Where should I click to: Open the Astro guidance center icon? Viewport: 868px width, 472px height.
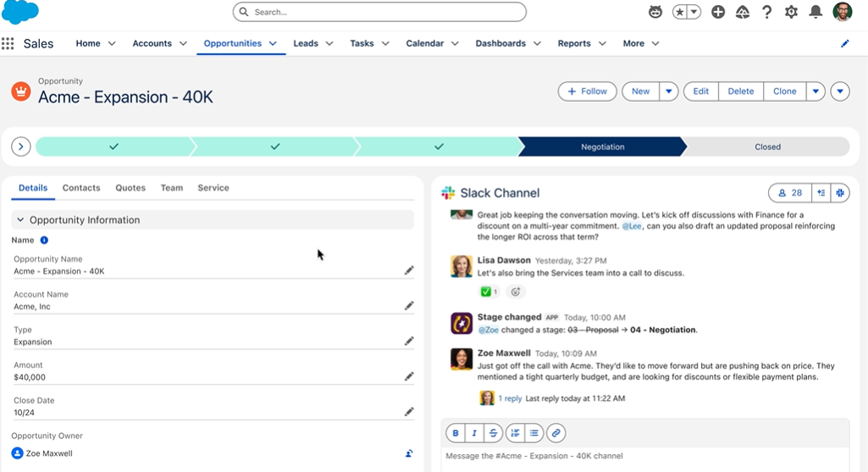(655, 12)
